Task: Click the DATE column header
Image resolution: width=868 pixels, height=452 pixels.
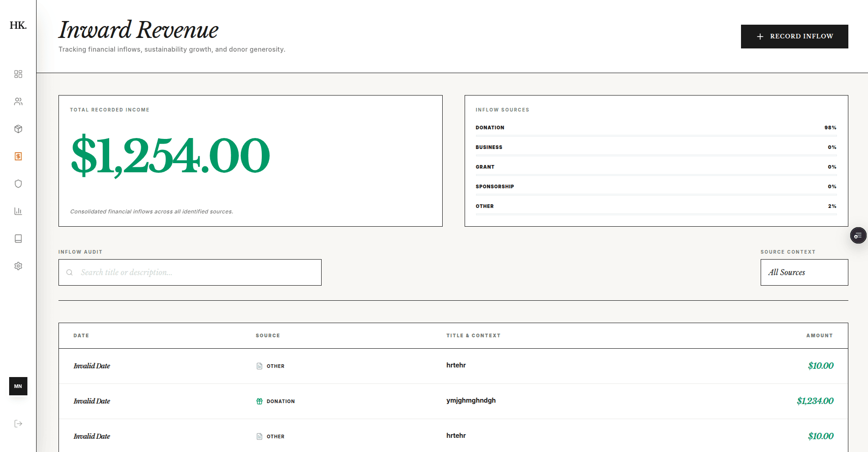Action: 81,335
